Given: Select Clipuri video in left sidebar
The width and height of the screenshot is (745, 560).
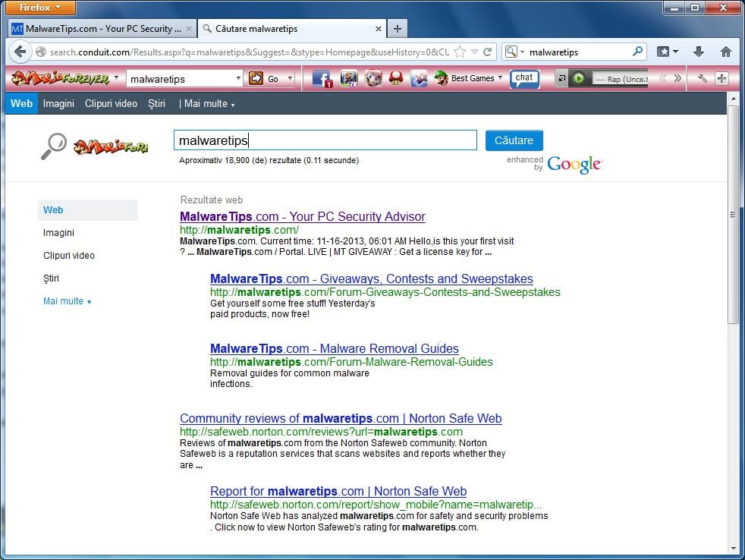Looking at the screenshot, I should [69, 255].
